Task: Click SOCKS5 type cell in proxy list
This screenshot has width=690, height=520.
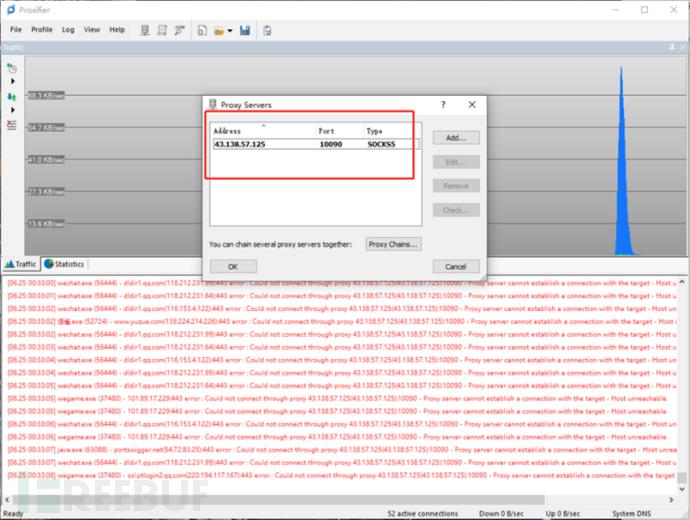Action: [x=382, y=144]
